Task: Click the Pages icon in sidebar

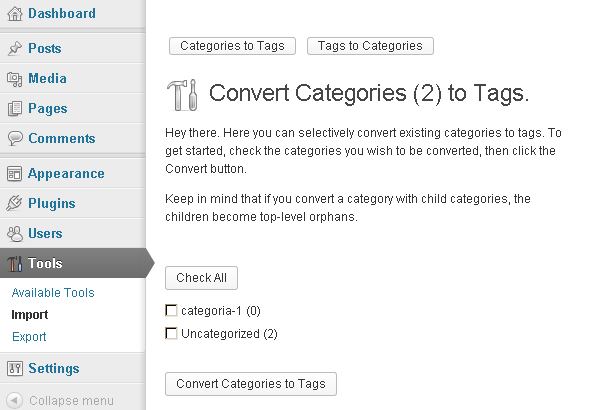Action: coord(14,109)
